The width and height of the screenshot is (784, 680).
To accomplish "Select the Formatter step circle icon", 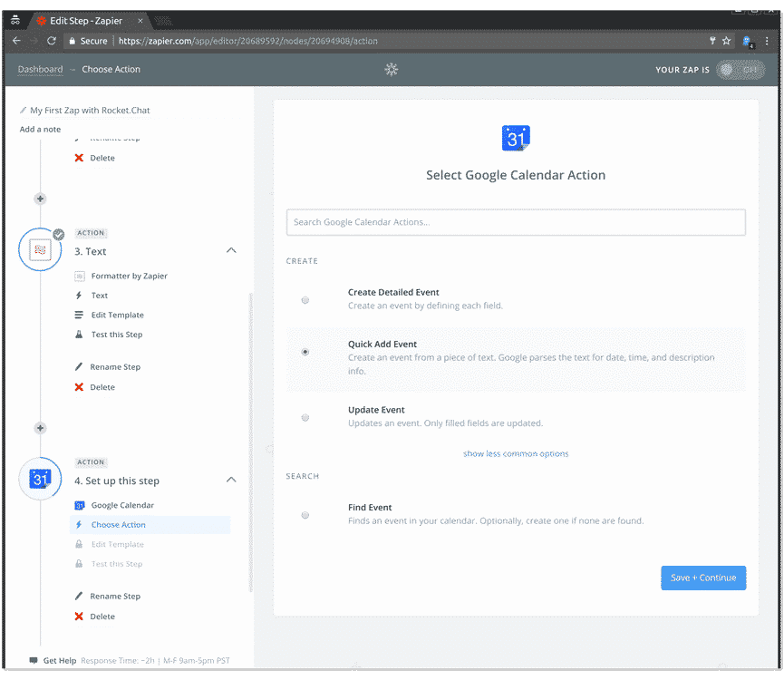I will [x=40, y=249].
